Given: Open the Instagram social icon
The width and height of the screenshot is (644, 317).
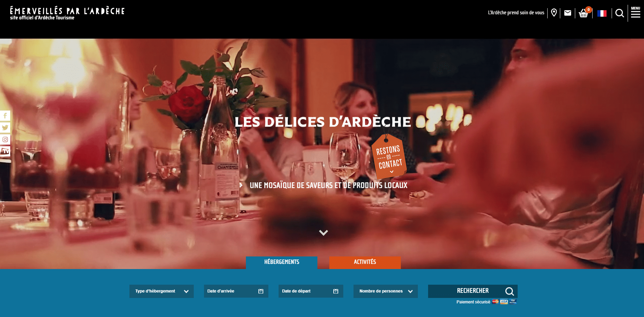Looking at the screenshot, I should coord(5,139).
